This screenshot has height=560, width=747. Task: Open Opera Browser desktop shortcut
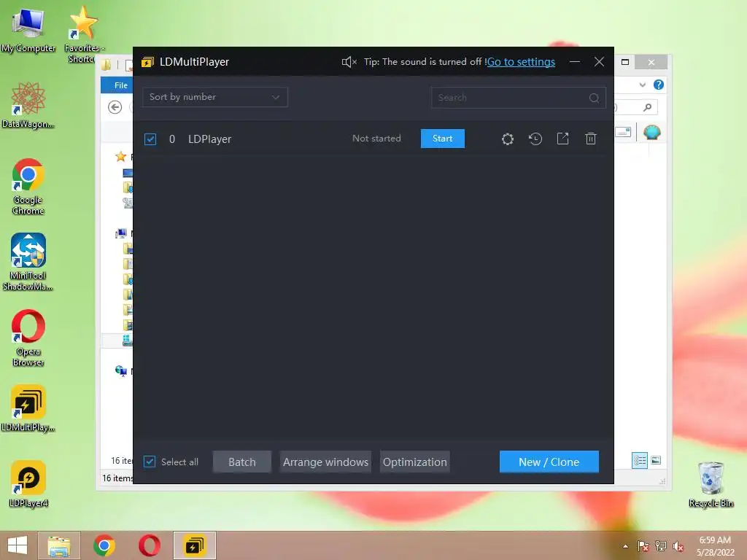tap(28, 338)
